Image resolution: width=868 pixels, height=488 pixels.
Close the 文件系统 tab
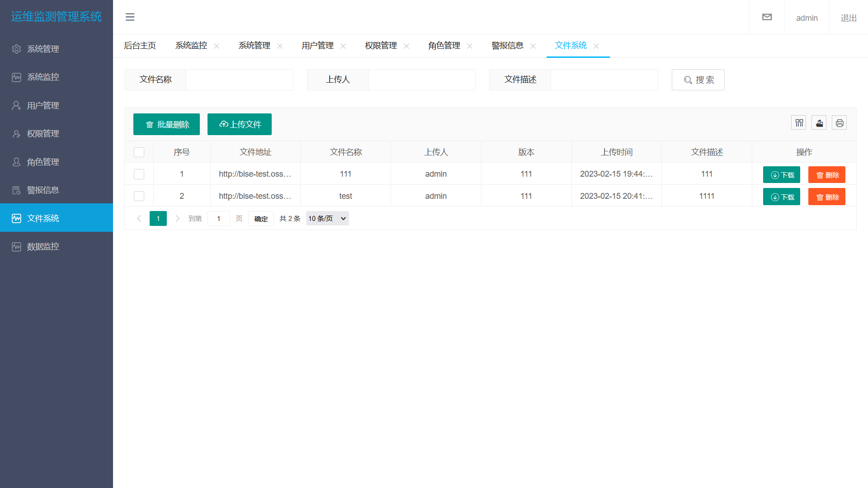click(596, 46)
